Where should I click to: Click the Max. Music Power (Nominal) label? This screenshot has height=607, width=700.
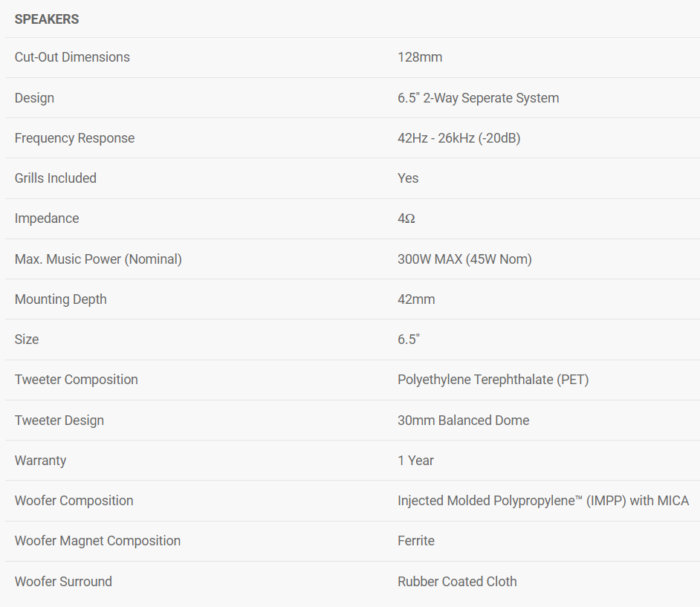[98, 259]
